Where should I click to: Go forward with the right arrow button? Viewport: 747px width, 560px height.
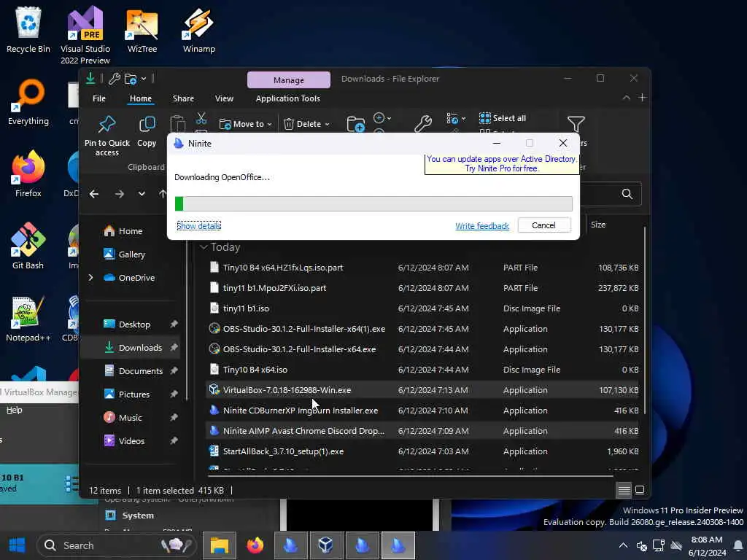[x=119, y=194]
